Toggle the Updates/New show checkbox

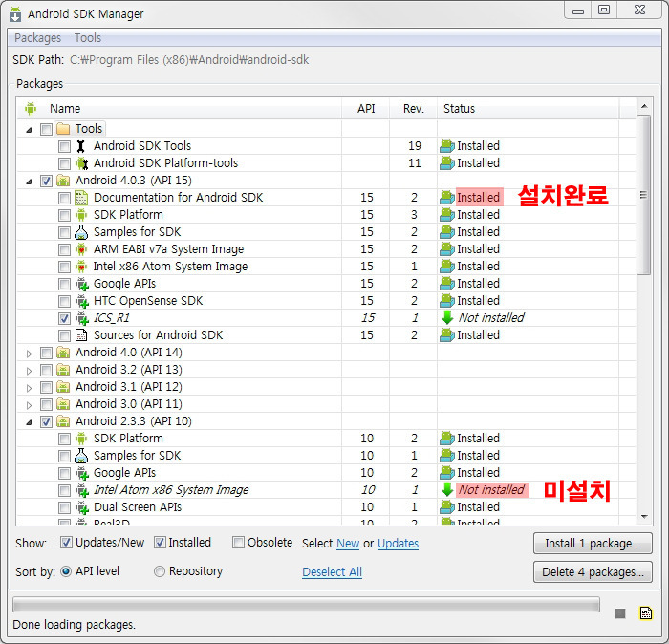coord(66,543)
